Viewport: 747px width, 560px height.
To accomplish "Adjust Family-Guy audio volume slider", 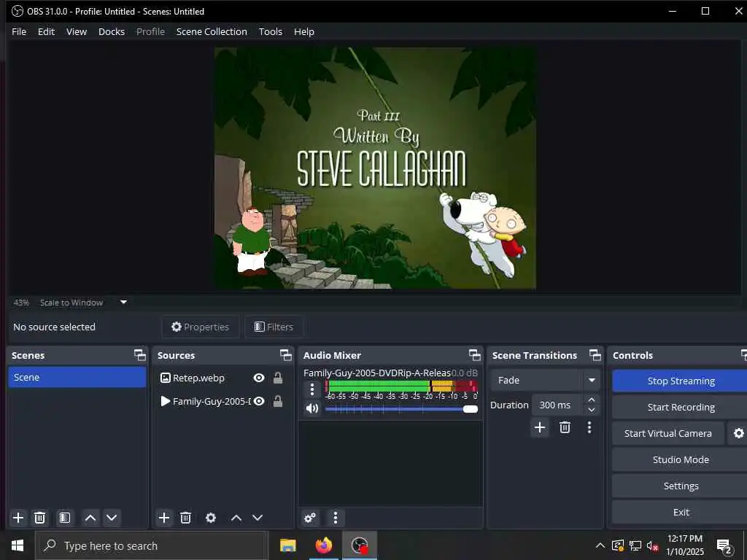I will tap(401, 409).
